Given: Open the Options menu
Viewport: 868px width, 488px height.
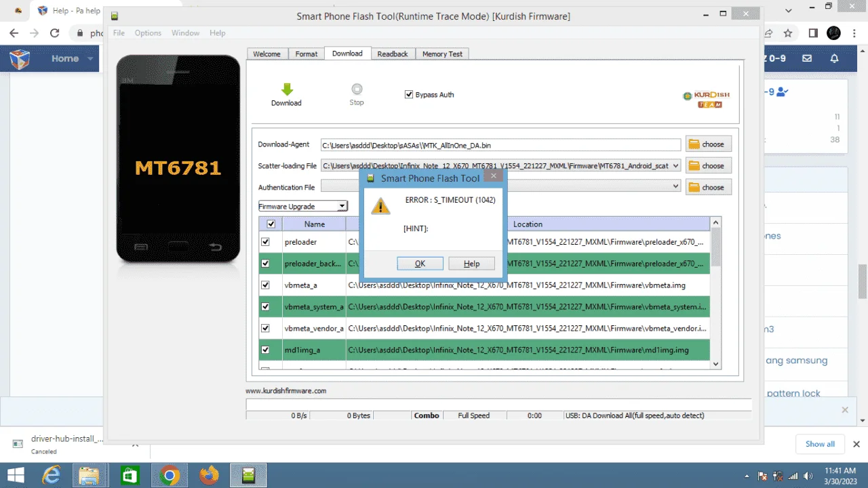Looking at the screenshot, I should (x=148, y=33).
